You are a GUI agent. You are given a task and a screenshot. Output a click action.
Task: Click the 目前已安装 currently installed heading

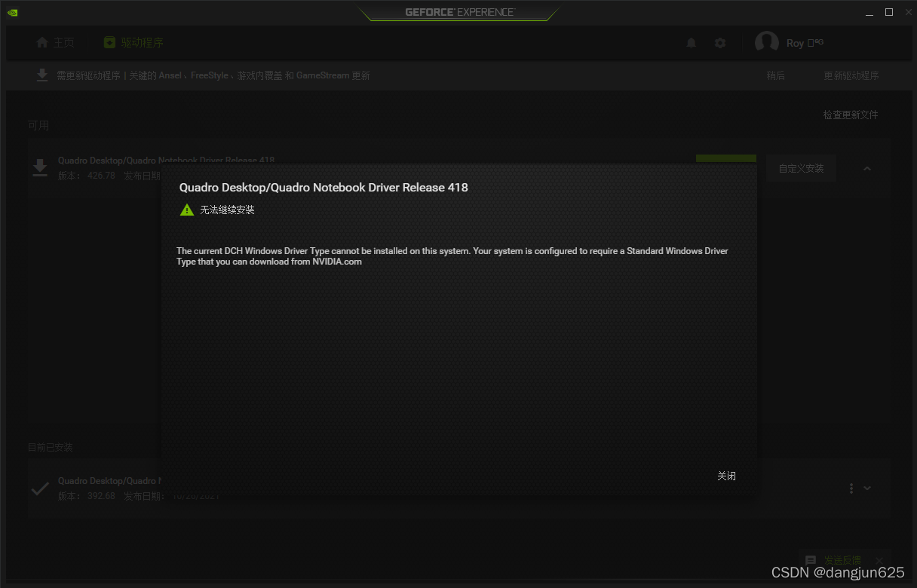tap(51, 447)
